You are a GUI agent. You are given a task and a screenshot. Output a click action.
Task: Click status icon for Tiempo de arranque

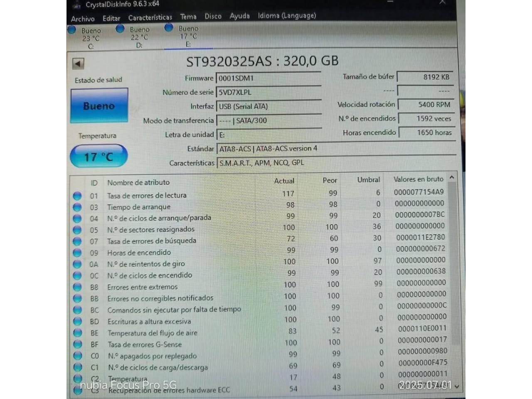[x=77, y=207]
